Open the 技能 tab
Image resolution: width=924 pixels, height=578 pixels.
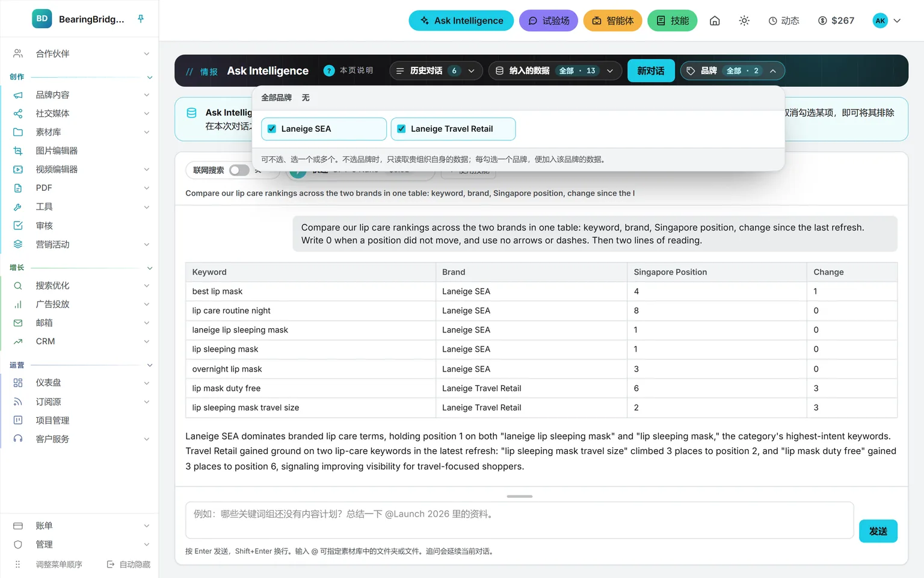click(x=672, y=20)
